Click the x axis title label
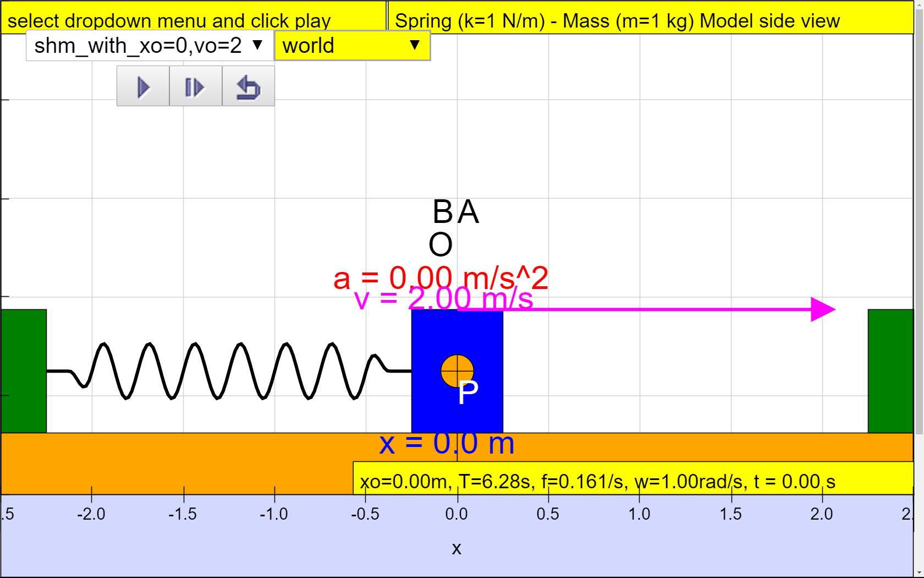This screenshot has width=924, height=578. [x=457, y=548]
